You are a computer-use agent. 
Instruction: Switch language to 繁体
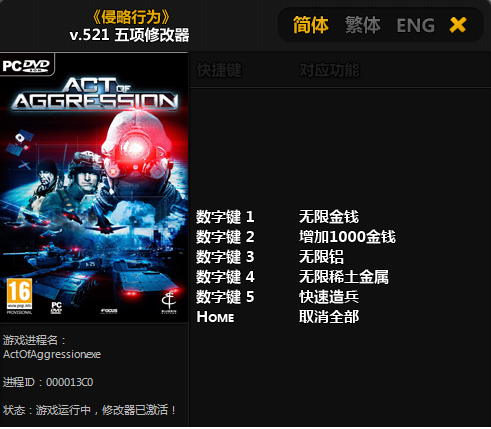point(362,25)
